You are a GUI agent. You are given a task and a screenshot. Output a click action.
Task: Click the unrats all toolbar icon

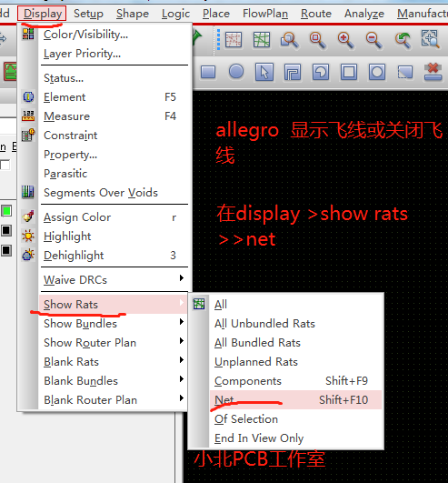point(234,40)
